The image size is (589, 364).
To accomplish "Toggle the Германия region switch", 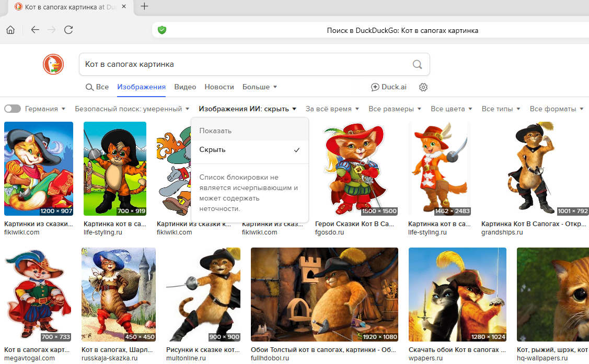I will [13, 109].
